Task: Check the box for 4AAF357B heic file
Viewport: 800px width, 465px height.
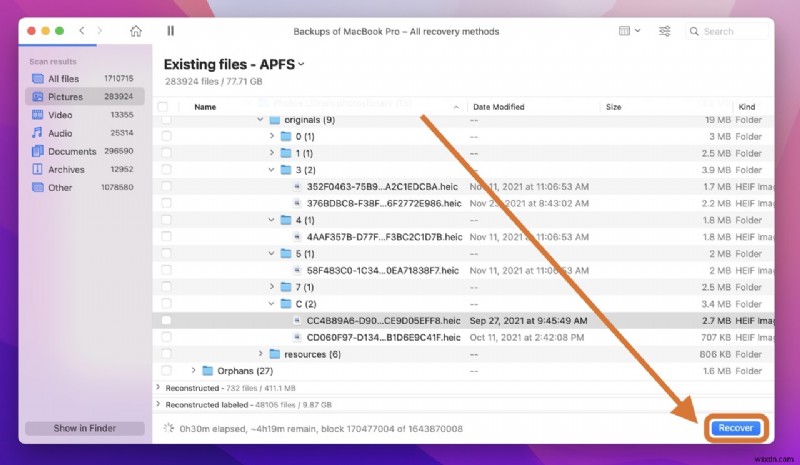Action: pos(166,237)
